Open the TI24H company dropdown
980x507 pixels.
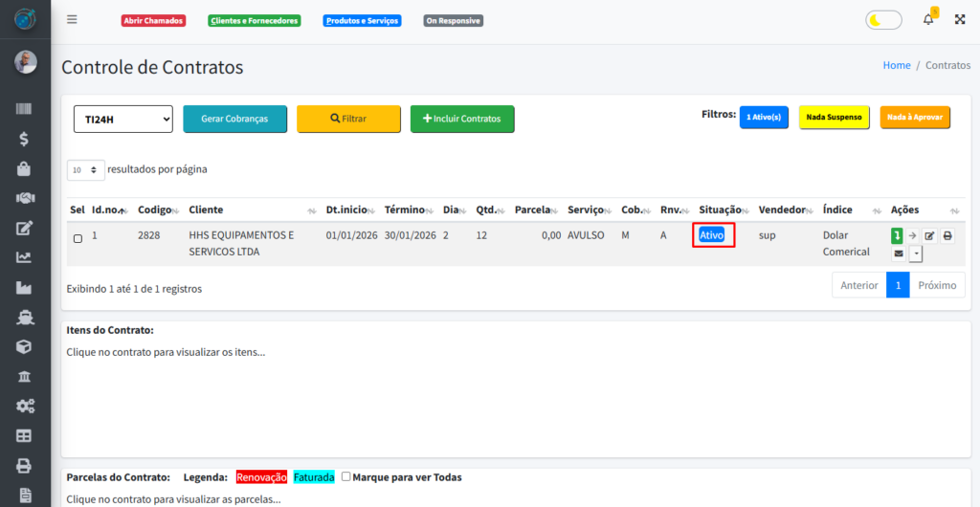pyautogui.click(x=122, y=119)
